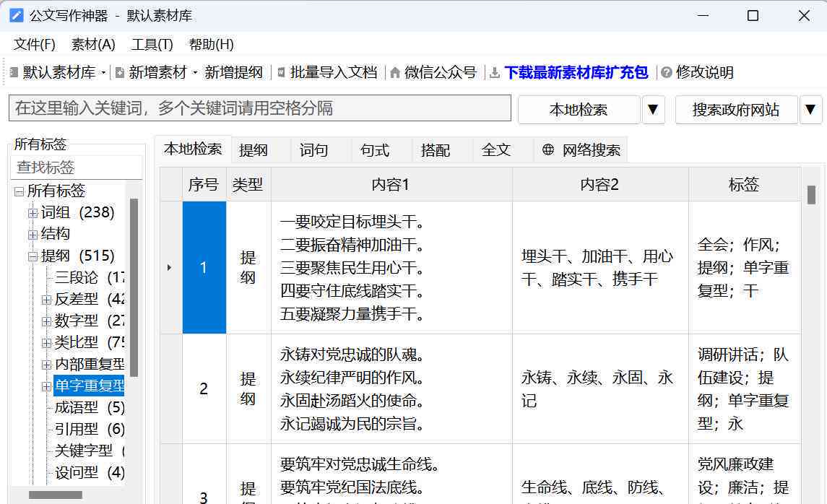Click the 新增素材 document icon

pyautogui.click(x=120, y=72)
